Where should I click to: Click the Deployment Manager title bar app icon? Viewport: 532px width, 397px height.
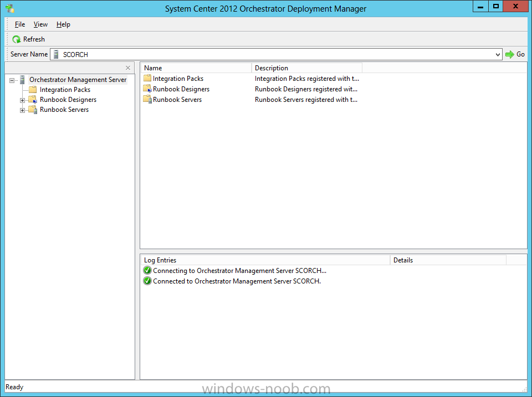(x=9, y=8)
